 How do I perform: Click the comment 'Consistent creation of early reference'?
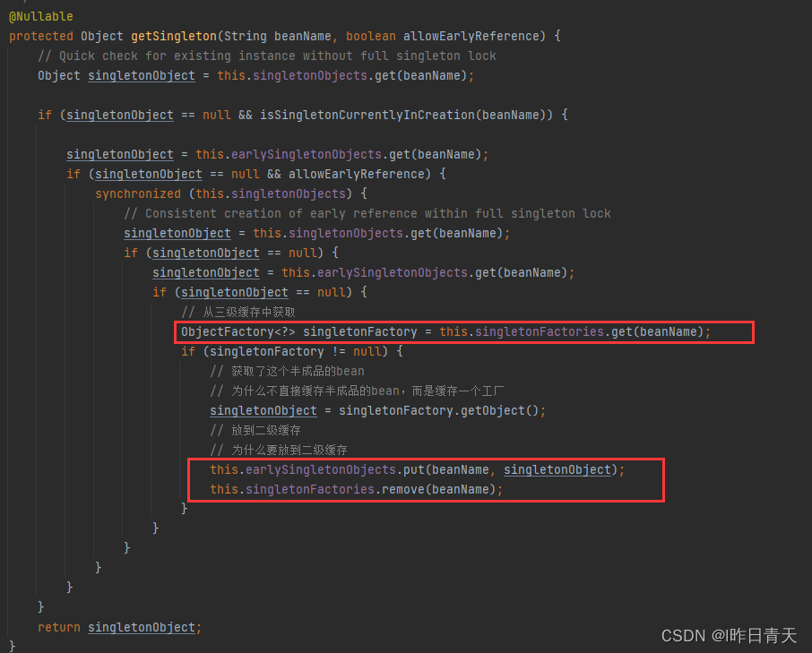pyautogui.click(x=367, y=214)
